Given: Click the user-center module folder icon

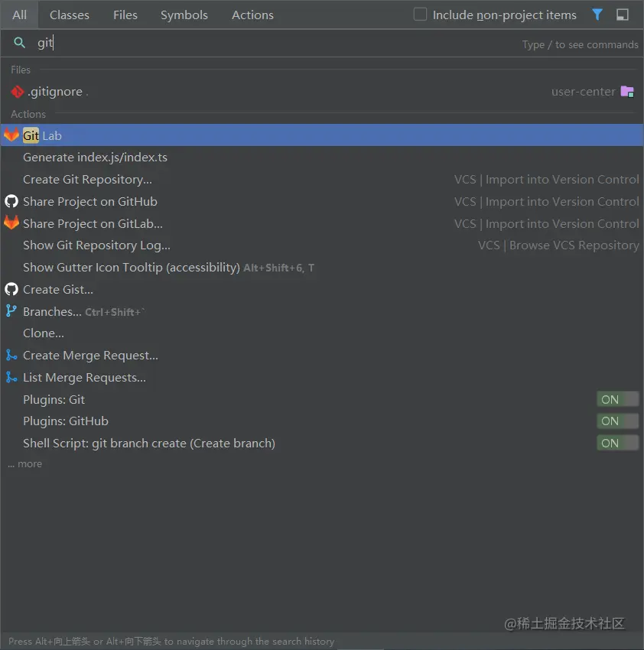Looking at the screenshot, I should pyautogui.click(x=627, y=92).
